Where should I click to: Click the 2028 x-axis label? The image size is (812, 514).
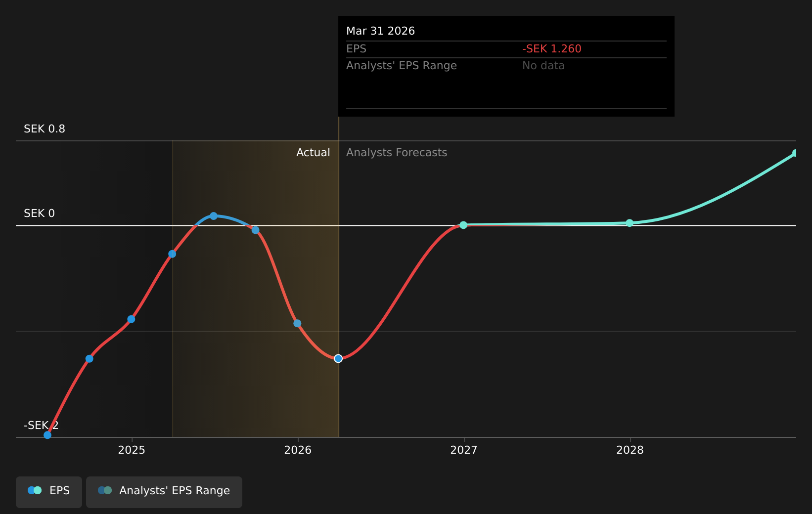pyautogui.click(x=630, y=450)
